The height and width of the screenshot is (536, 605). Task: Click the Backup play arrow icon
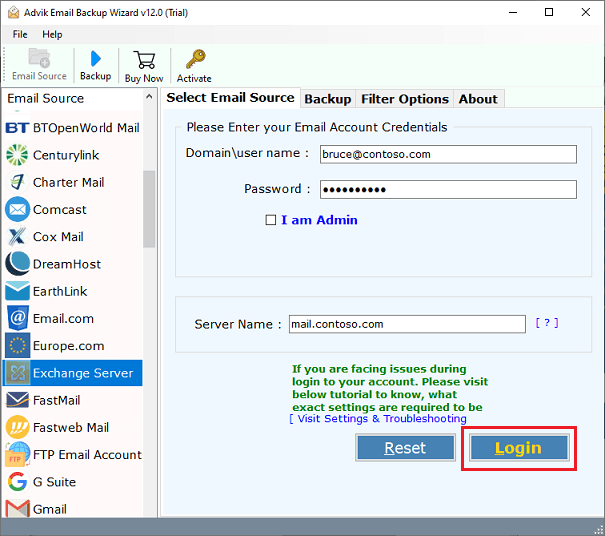pyautogui.click(x=95, y=59)
